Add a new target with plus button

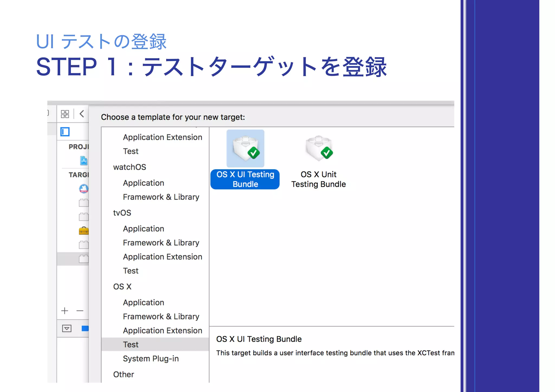(x=64, y=311)
